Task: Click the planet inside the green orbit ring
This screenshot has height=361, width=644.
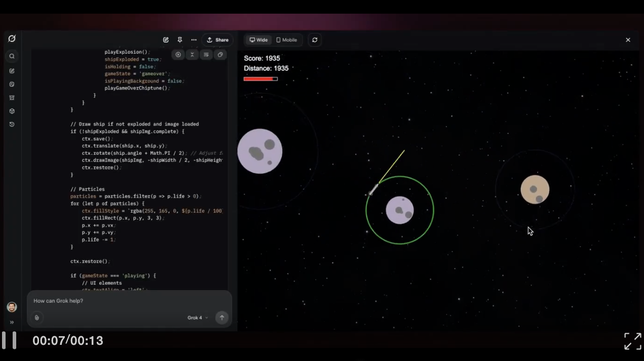Action: click(x=400, y=210)
